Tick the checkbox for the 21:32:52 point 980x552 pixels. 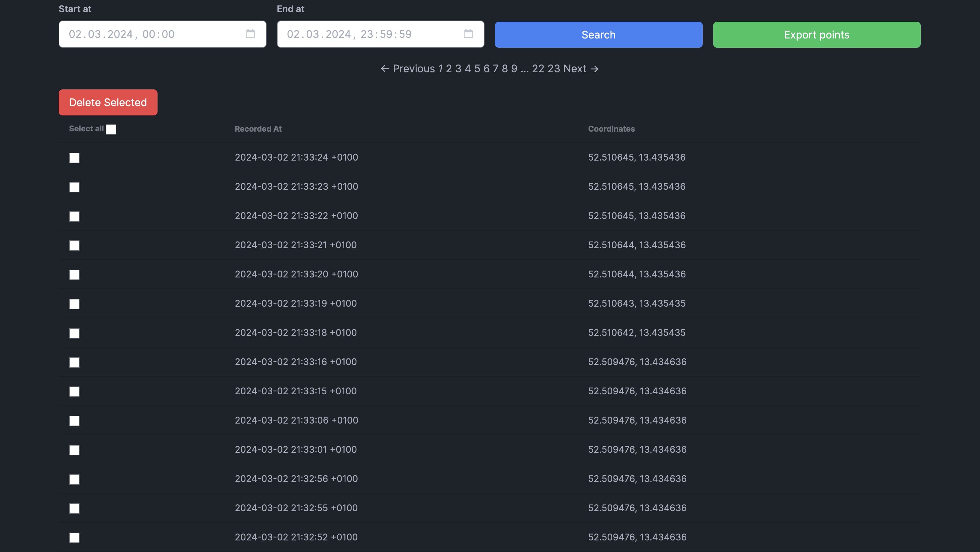(74, 538)
